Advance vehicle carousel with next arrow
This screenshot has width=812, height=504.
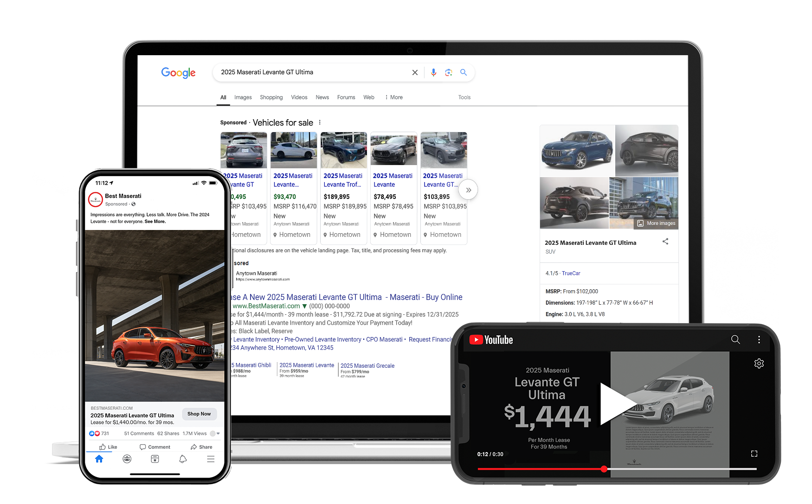(468, 190)
